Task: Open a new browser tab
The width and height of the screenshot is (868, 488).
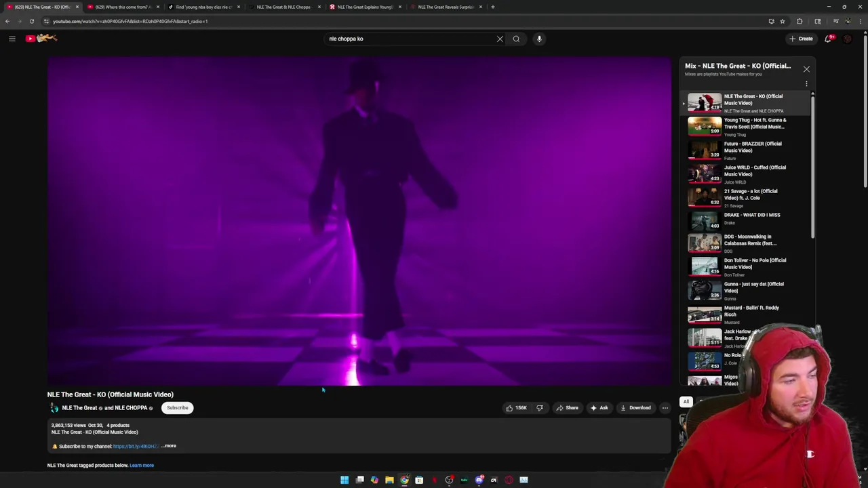Action: (x=492, y=7)
